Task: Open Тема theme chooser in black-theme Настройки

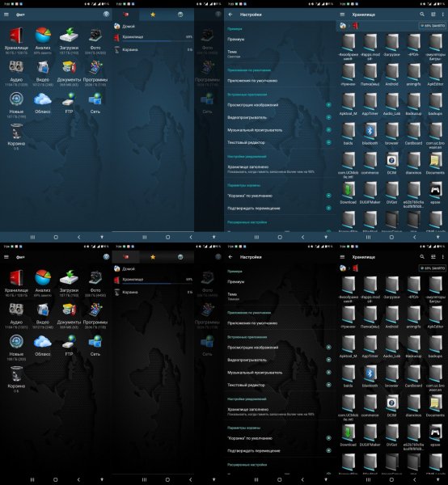Action: [x=280, y=297]
